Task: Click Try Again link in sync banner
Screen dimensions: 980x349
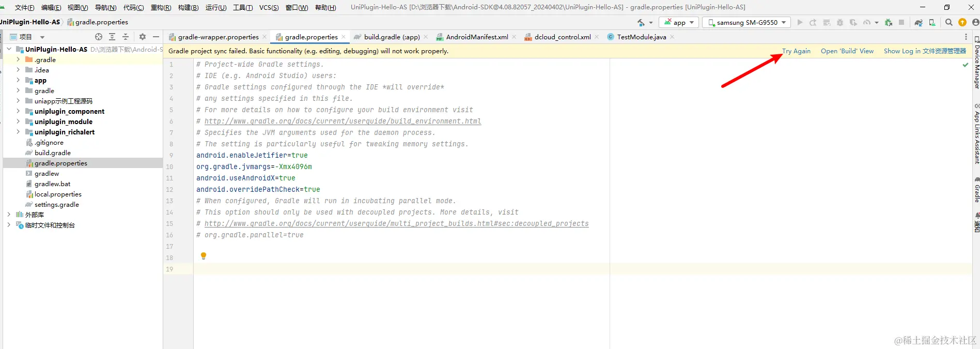Action: [x=796, y=51]
